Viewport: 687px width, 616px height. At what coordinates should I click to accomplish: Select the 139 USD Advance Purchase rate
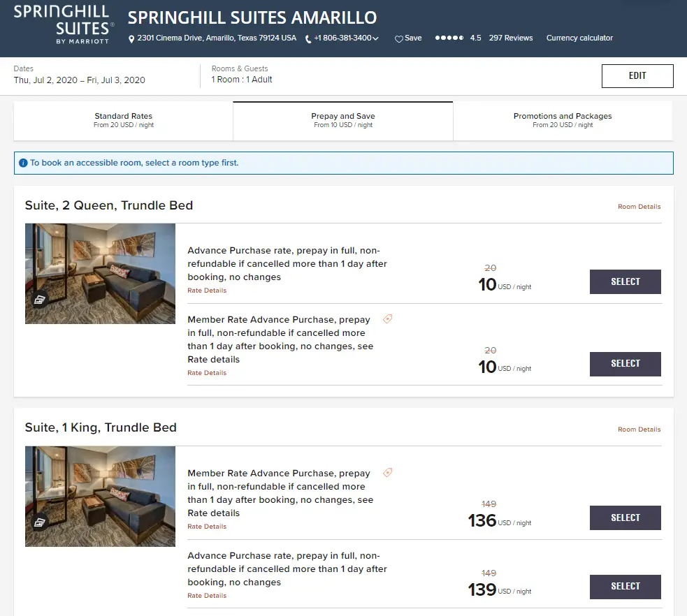[625, 586]
